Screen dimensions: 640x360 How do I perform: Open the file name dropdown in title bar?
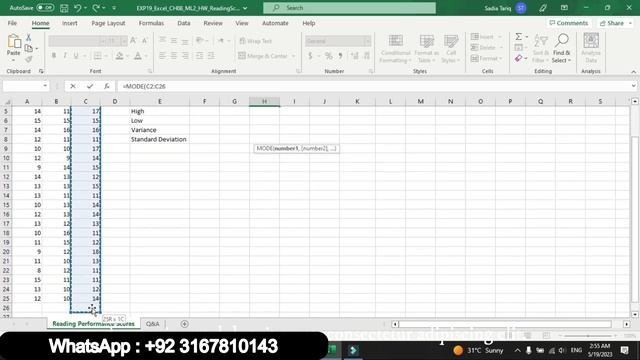coord(245,8)
